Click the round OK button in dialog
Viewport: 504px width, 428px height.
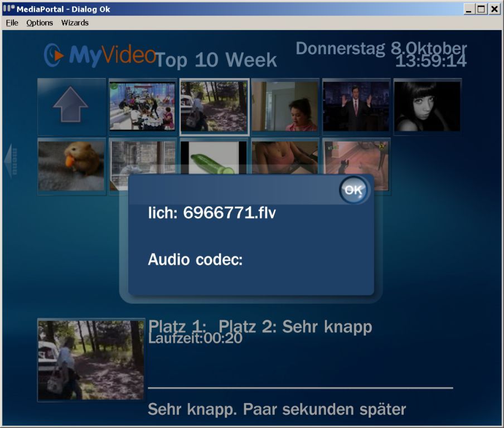point(353,190)
